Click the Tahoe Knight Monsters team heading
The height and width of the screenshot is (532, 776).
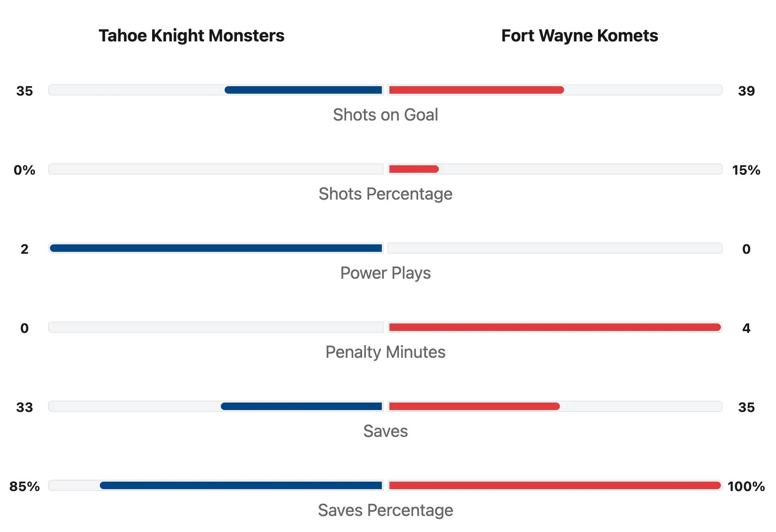(x=191, y=36)
